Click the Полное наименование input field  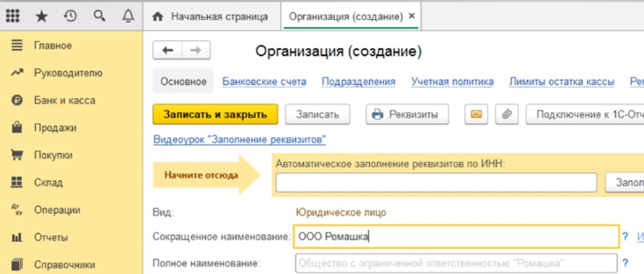point(456,262)
